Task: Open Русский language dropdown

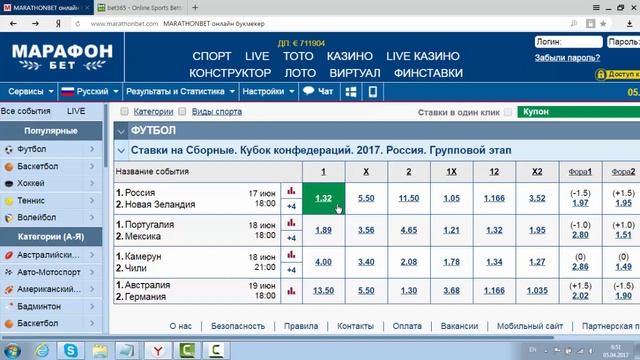Action: coord(90,91)
